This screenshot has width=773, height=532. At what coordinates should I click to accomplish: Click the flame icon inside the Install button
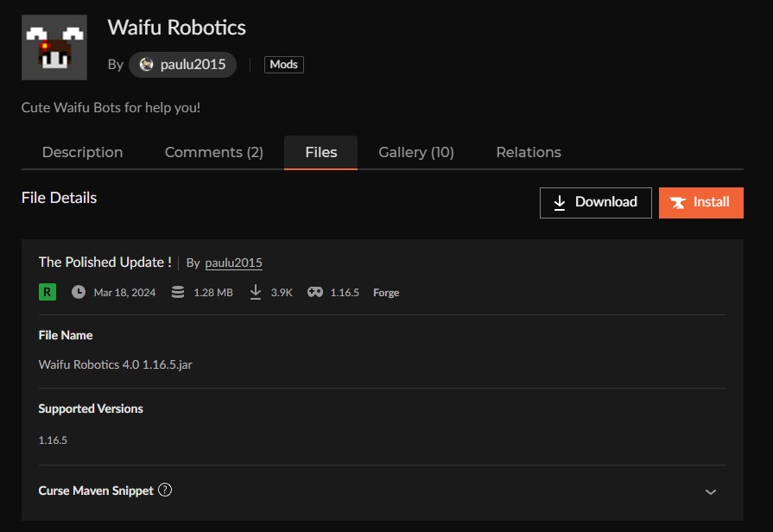tap(678, 202)
